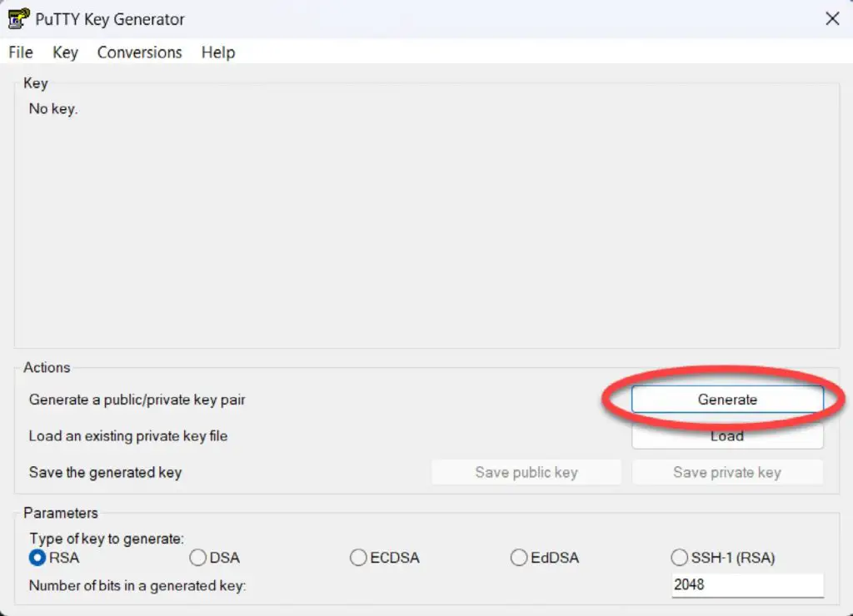Click the PuTTYgen icon in the title bar
The width and height of the screenshot is (853, 616).
(x=18, y=18)
